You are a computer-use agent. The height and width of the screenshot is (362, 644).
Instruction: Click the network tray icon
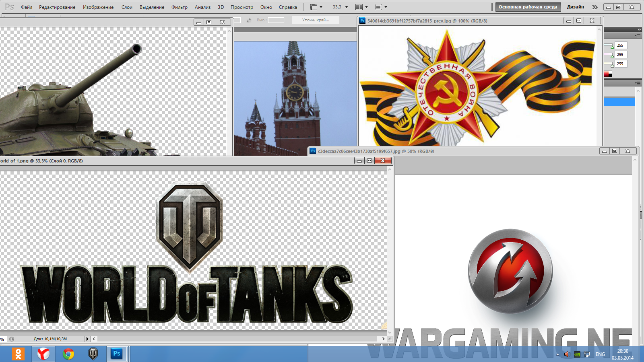[x=587, y=354]
